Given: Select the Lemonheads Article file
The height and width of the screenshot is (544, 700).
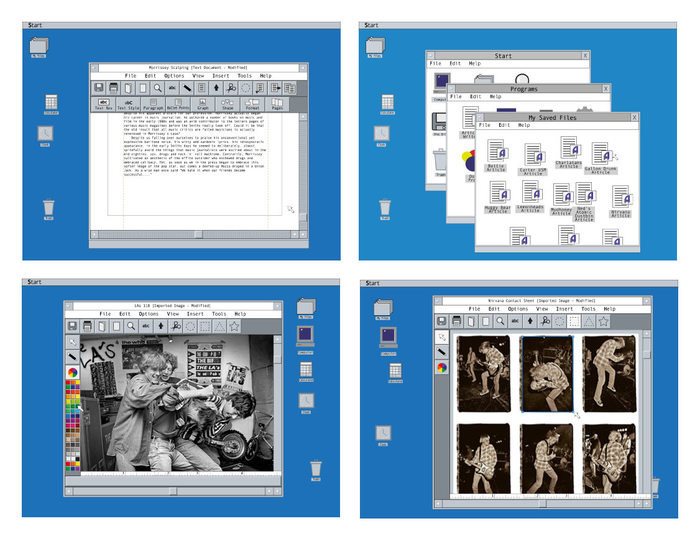Looking at the screenshot, I should 531,195.
